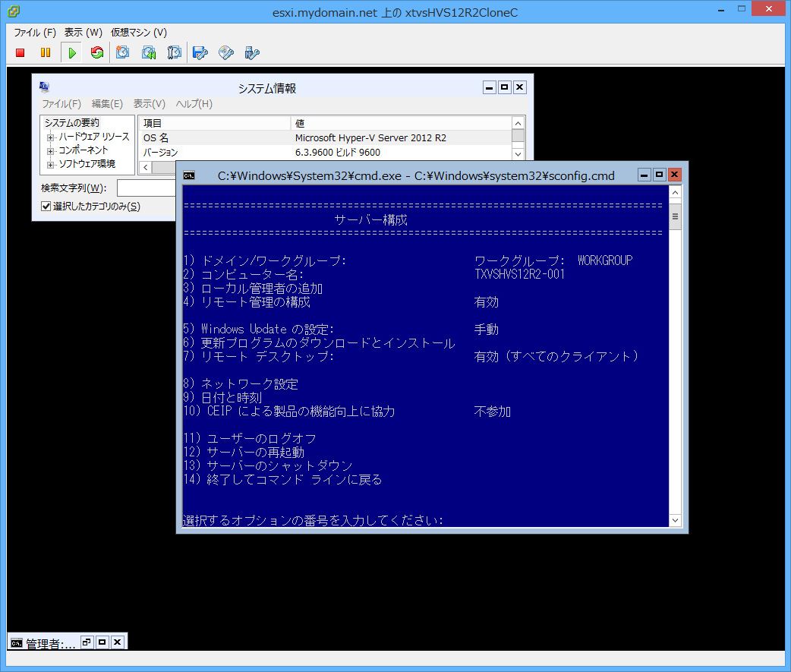Click option 4) リモート管理の構成 line
Image resolution: width=791 pixels, height=672 pixels.
click(247, 301)
